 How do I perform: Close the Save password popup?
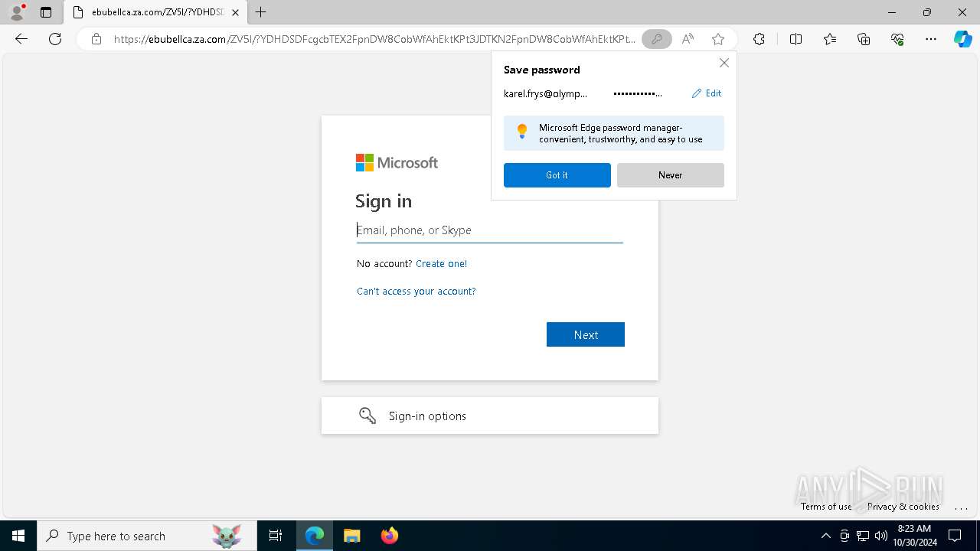click(724, 63)
